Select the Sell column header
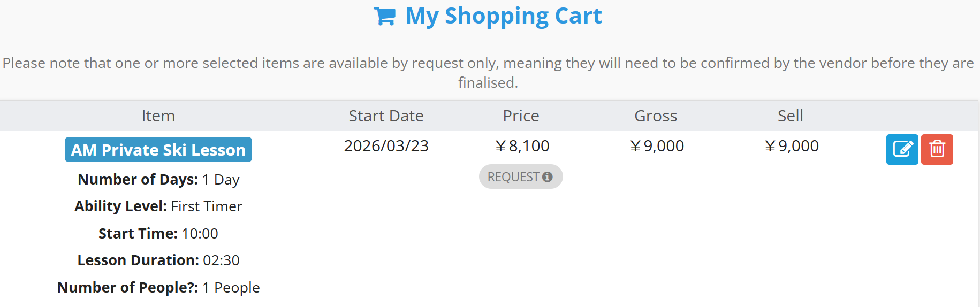Viewport: 980px width, 307px height. coord(790,116)
